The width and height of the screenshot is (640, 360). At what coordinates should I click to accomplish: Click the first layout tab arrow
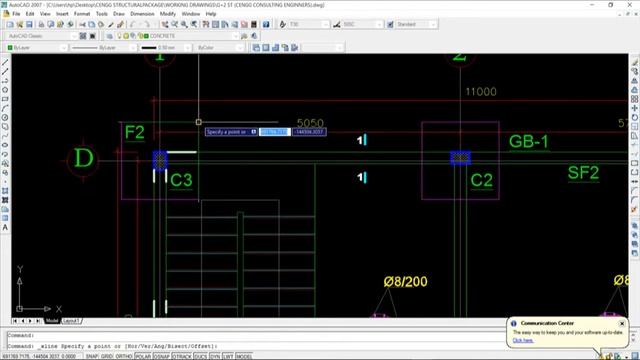pos(15,321)
